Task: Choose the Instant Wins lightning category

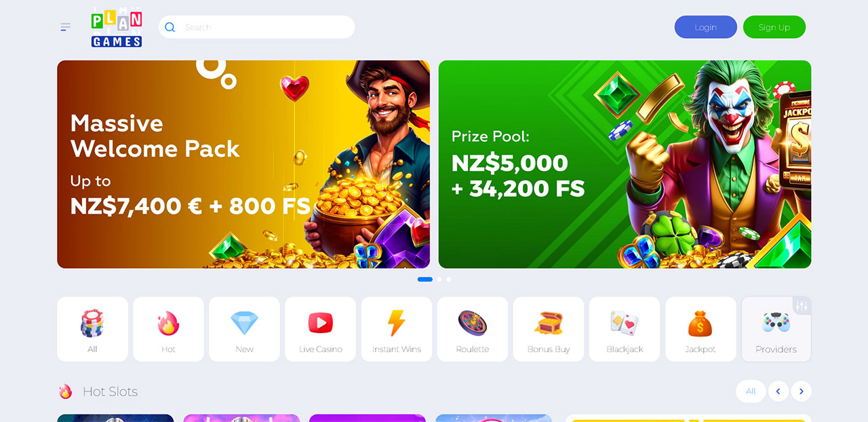Action: tap(396, 329)
